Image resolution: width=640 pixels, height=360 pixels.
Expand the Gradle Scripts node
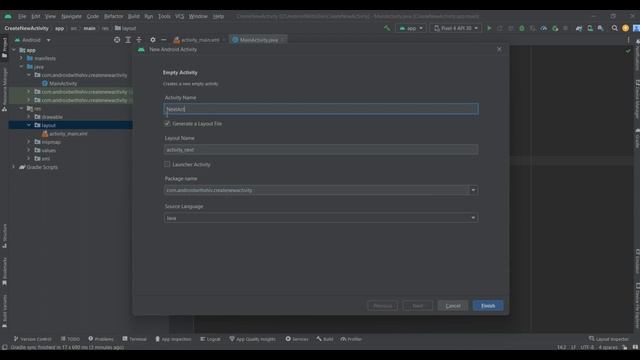[x=14, y=167]
